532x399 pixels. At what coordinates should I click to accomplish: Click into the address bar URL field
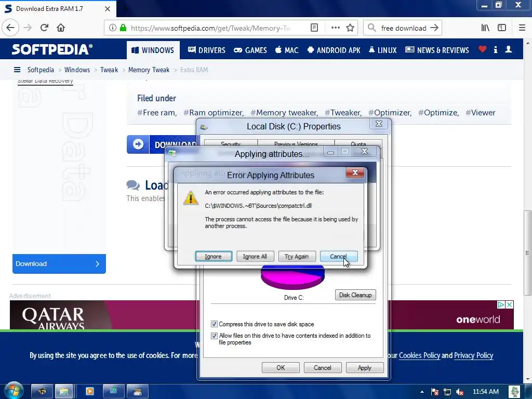click(211, 28)
